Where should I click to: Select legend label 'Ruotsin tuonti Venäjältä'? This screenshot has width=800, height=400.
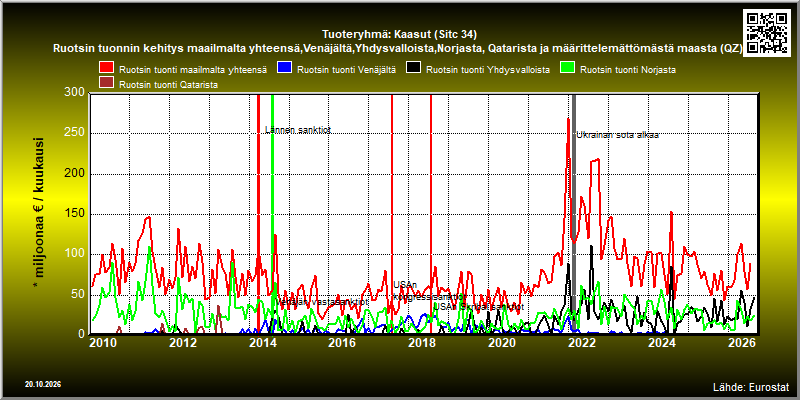pos(346,70)
